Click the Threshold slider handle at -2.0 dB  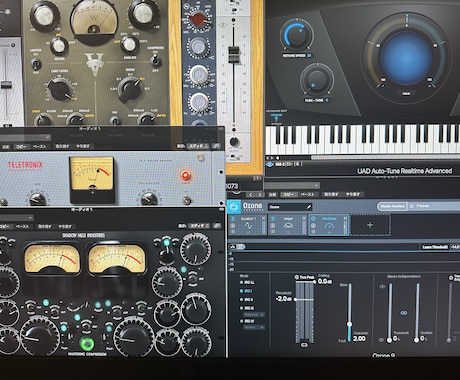click(x=296, y=299)
